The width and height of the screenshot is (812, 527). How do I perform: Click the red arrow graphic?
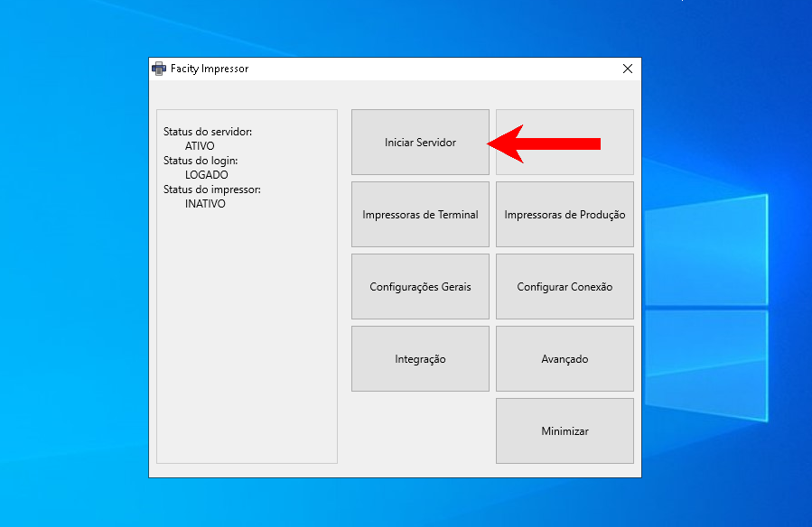[544, 143]
